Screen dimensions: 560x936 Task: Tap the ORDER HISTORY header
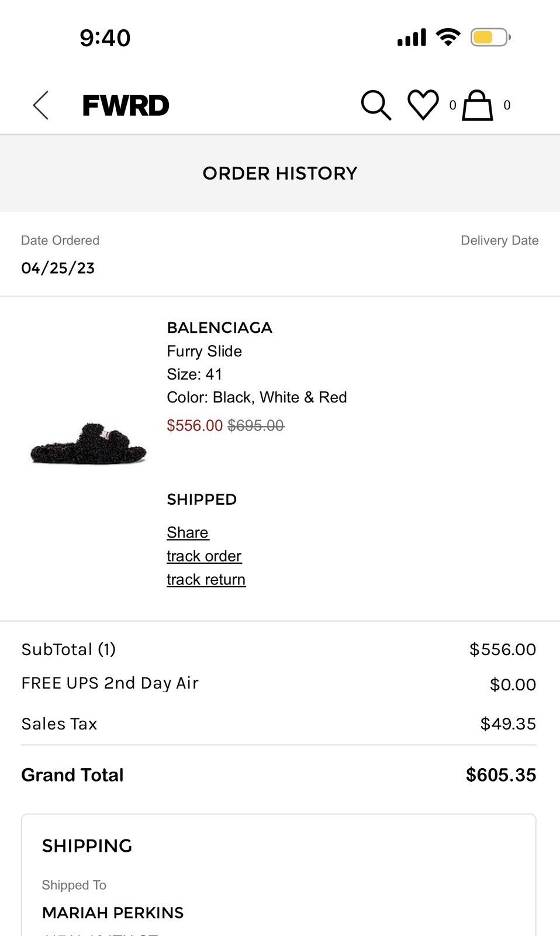click(280, 173)
